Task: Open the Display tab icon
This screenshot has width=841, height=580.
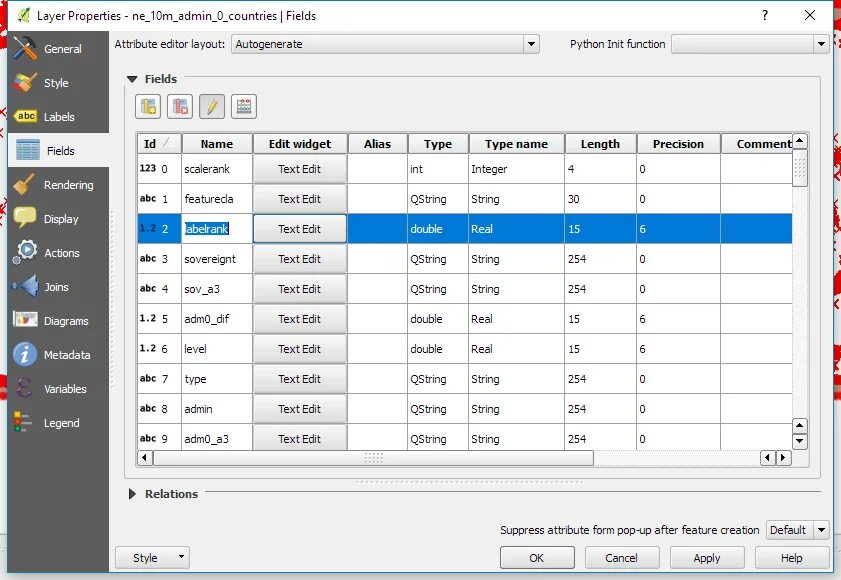Action: coord(25,218)
